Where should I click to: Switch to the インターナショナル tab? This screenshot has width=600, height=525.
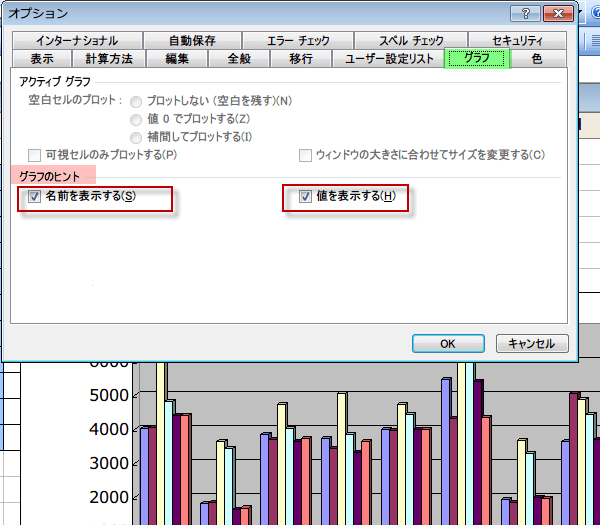tap(76, 41)
